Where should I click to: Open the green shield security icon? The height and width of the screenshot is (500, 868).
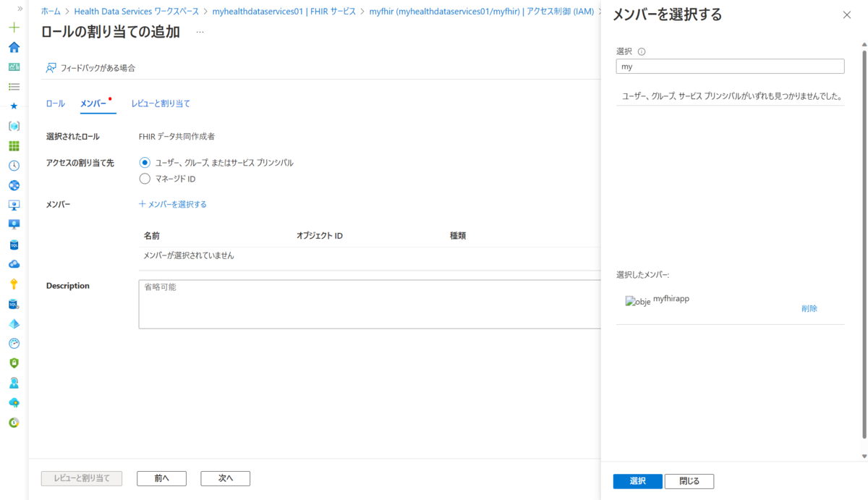pos(14,363)
